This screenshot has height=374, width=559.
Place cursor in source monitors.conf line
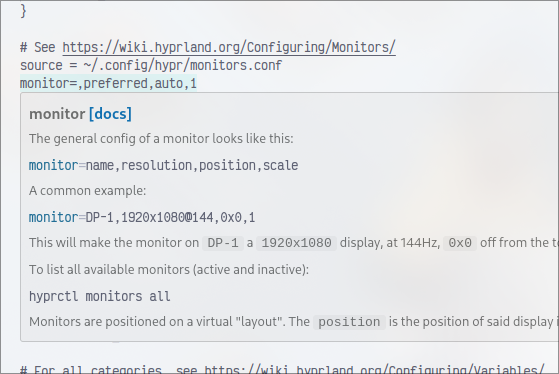pos(151,66)
